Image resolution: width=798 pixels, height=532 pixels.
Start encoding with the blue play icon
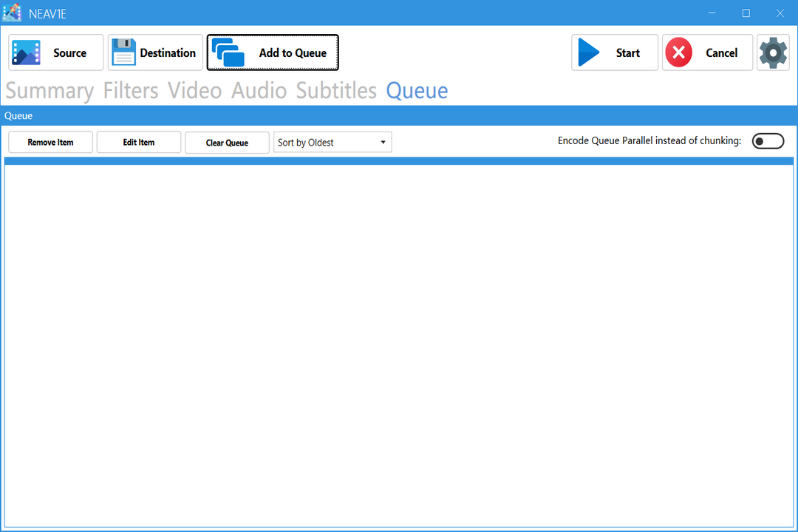pos(589,52)
